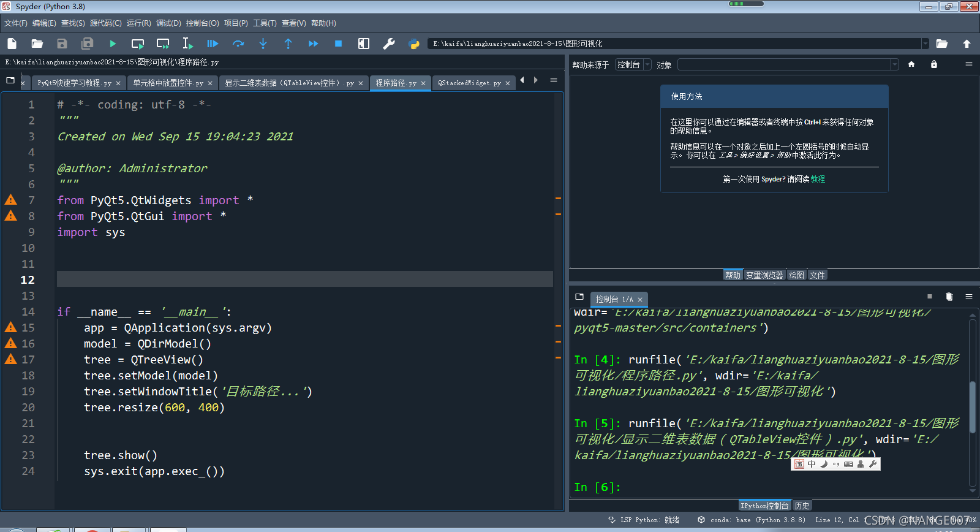Remove all variables with the console trash icon
980x532 pixels.
coord(949,297)
